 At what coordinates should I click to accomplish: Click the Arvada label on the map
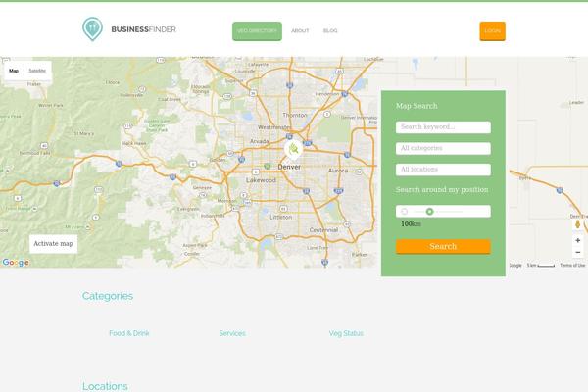tap(260, 141)
